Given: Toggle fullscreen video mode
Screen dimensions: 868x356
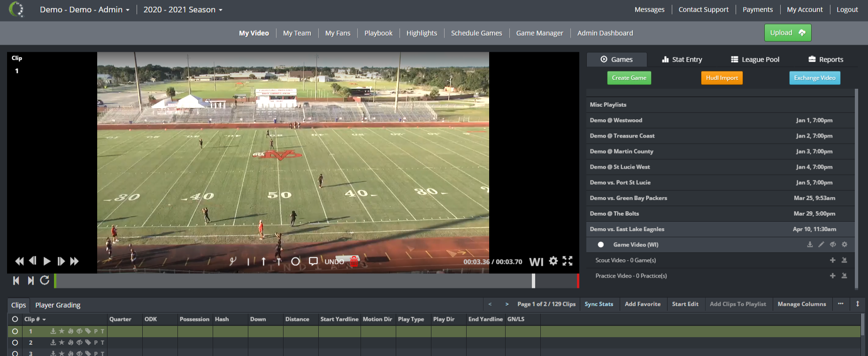Looking at the screenshot, I should [x=568, y=261].
